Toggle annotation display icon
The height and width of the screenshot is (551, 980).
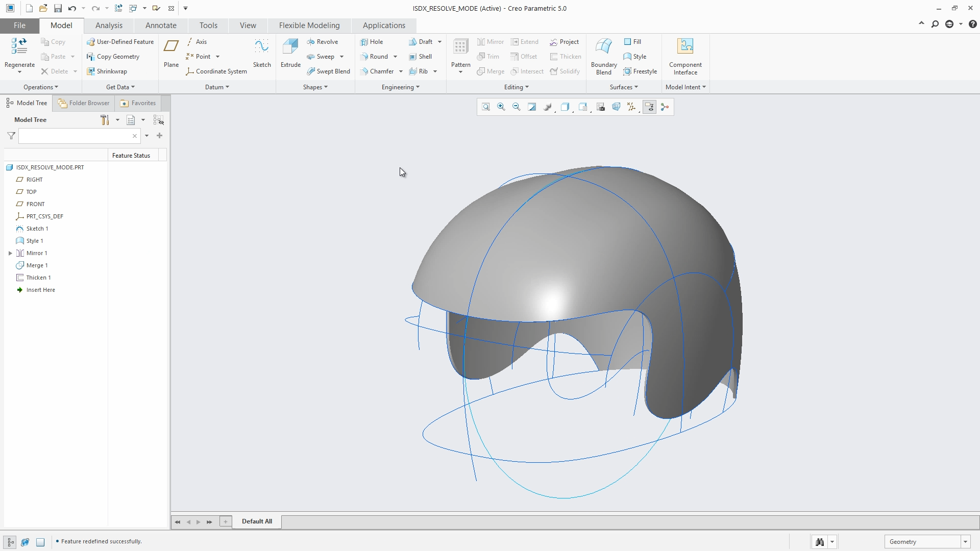[x=649, y=107]
